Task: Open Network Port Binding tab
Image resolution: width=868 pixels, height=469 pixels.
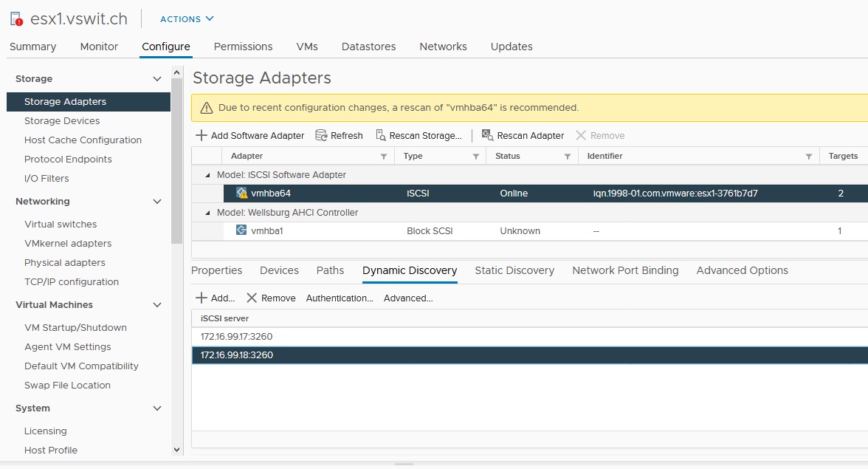Action: coord(625,270)
